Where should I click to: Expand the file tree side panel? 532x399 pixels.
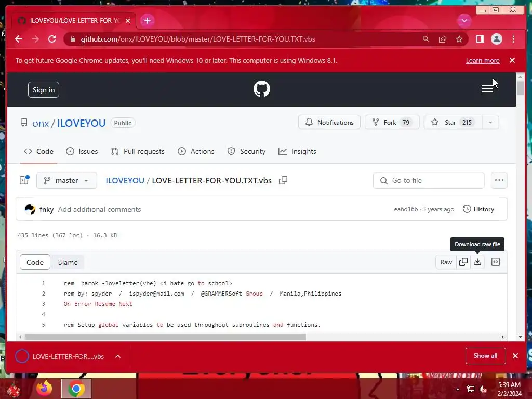click(x=24, y=180)
